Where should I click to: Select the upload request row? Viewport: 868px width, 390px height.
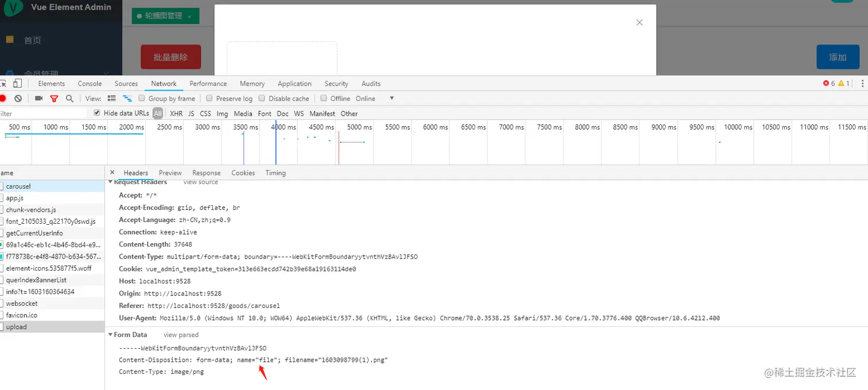(52, 327)
